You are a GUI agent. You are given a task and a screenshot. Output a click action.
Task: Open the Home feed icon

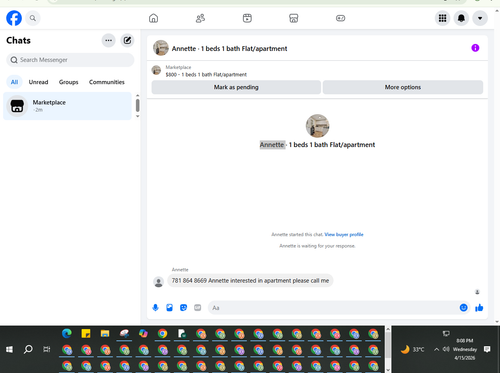(x=153, y=18)
